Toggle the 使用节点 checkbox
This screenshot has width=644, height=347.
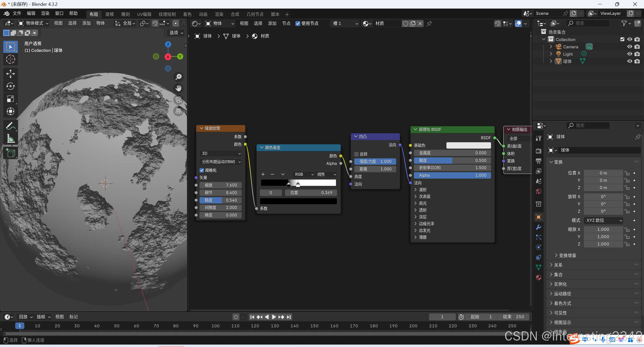[298, 23]
